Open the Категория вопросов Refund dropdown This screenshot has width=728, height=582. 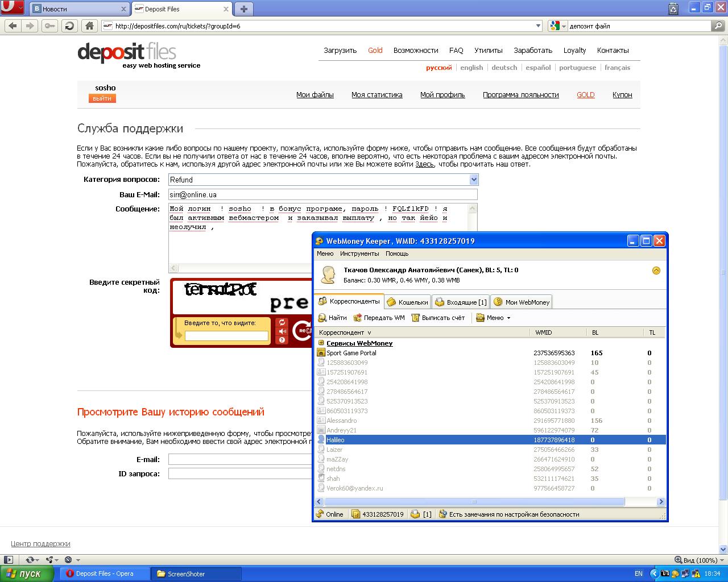pyautogui.click(x=323, y=180)
